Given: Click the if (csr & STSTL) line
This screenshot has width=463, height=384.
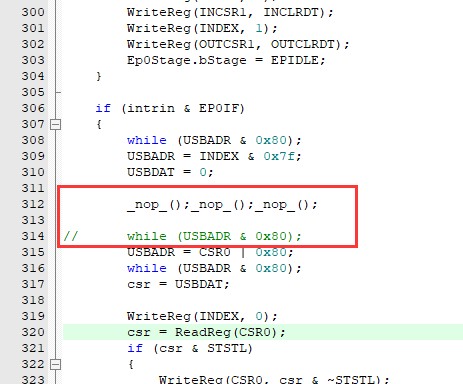Looking at the screenshot, I should (190, 349).
